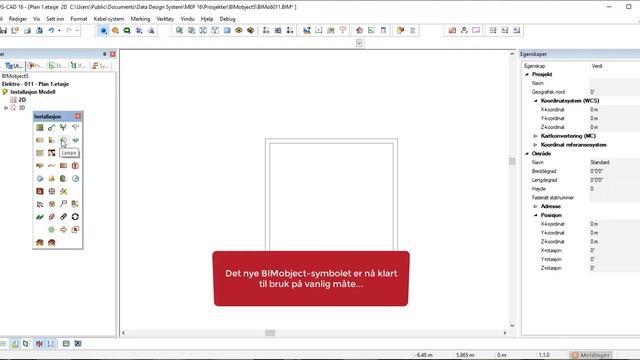The width and height of the screenshot is (640, 360).
Task: Click the orange cross icon in Installasjon palette
Action: click(x=63, y=229)
